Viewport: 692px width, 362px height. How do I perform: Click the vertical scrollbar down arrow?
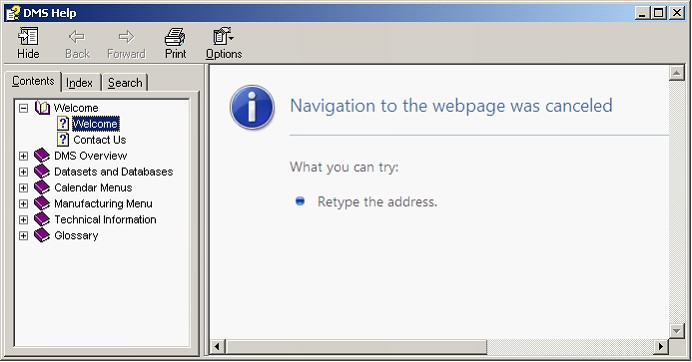[677, 330]
